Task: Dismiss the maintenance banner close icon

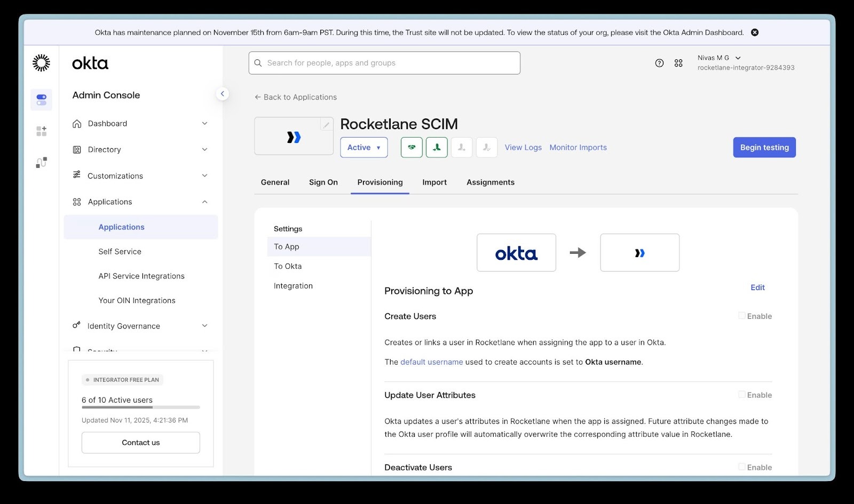Action: [x=755, y=33]
